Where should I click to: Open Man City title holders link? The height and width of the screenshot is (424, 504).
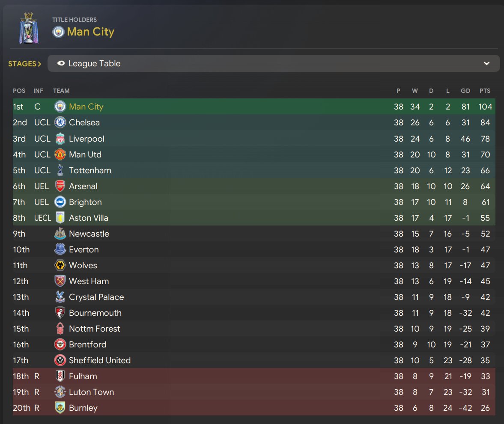(91, 32)
